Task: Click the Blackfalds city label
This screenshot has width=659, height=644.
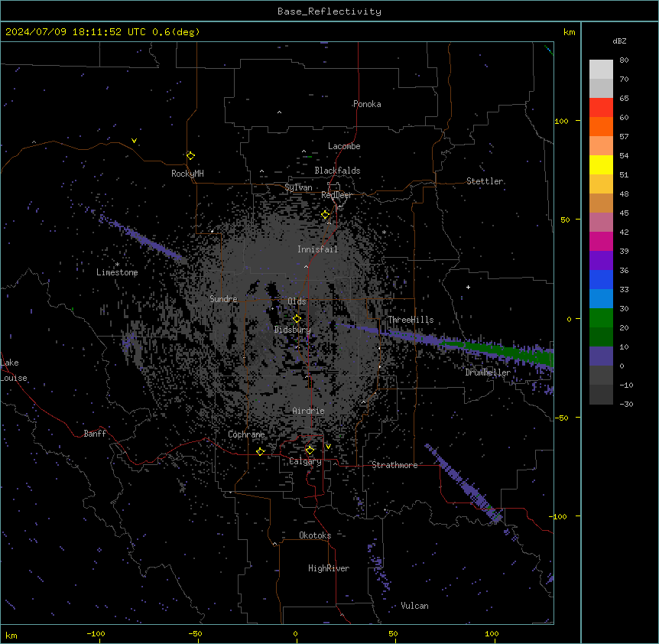Action: [337, 171]
